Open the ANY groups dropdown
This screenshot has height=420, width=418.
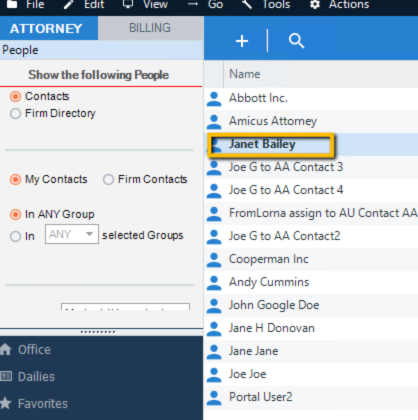point(72,234)
